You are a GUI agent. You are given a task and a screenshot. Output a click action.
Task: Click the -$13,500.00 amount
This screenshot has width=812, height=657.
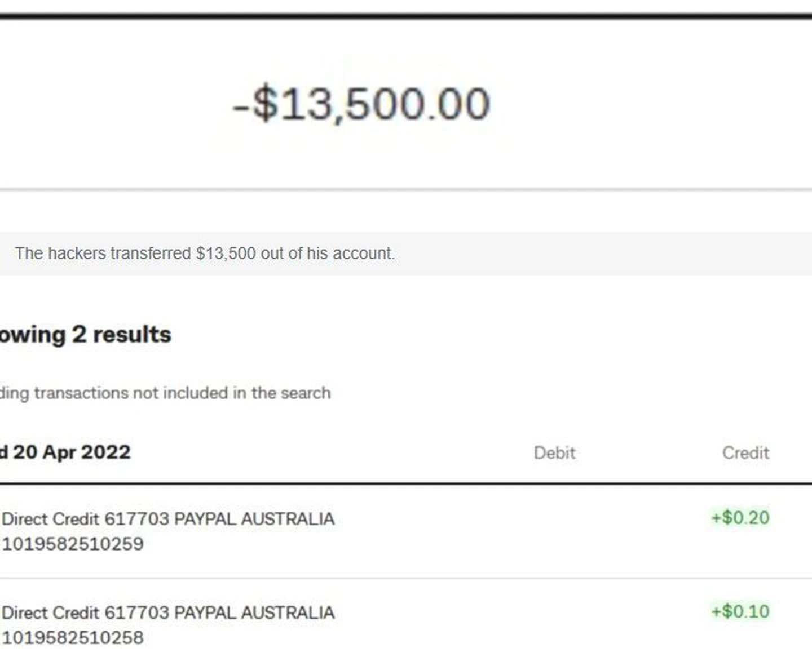point(361,104)
